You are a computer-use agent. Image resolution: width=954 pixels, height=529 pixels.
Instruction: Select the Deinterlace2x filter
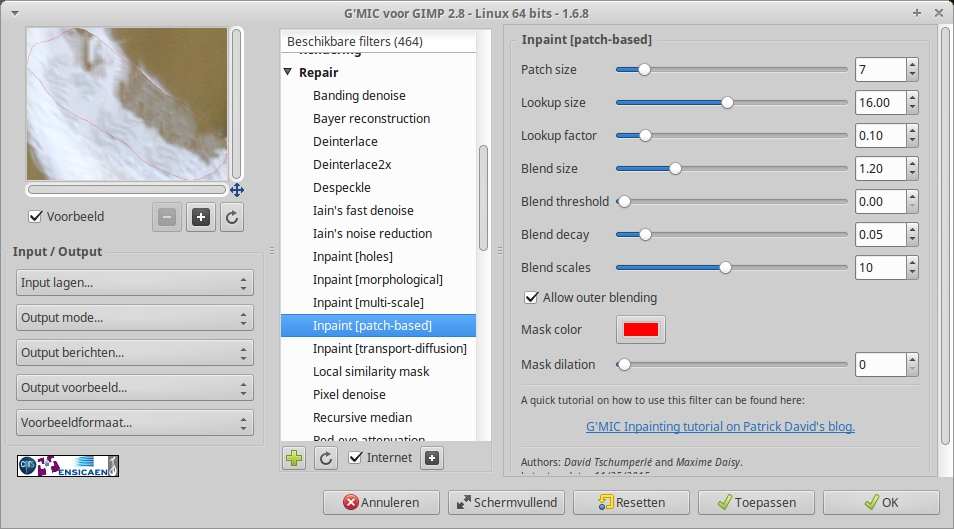click(352, 164)
